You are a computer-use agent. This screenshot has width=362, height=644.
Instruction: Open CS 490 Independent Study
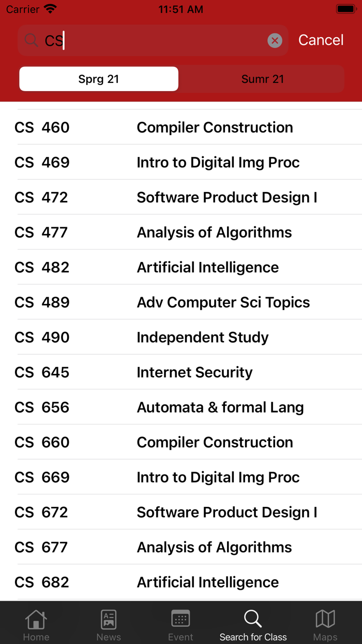pyautogui.click(x=181, y=338)
